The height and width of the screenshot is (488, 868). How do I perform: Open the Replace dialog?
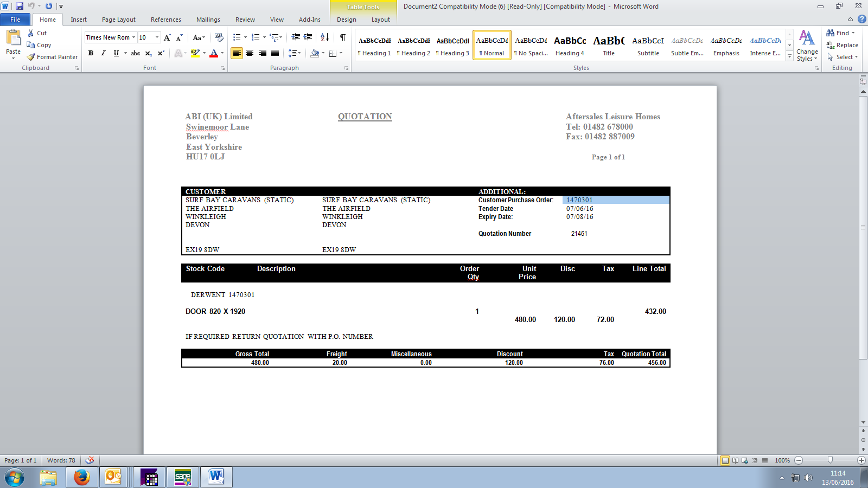(842, 45)
